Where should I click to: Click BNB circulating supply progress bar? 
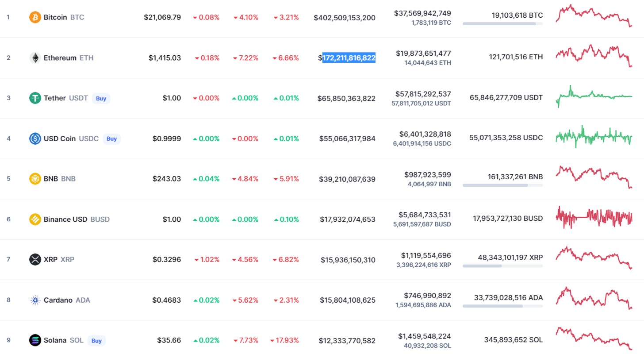click(502, 185)
